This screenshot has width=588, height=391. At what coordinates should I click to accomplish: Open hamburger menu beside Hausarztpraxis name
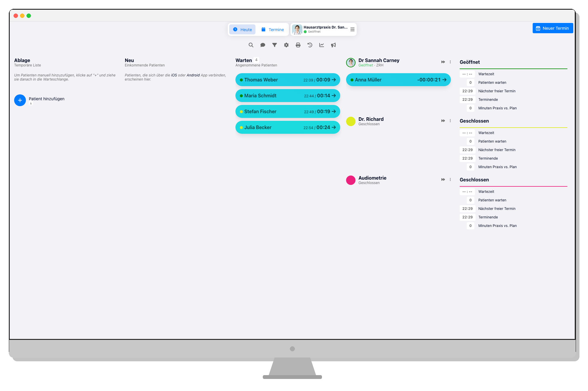pos(352,29)
